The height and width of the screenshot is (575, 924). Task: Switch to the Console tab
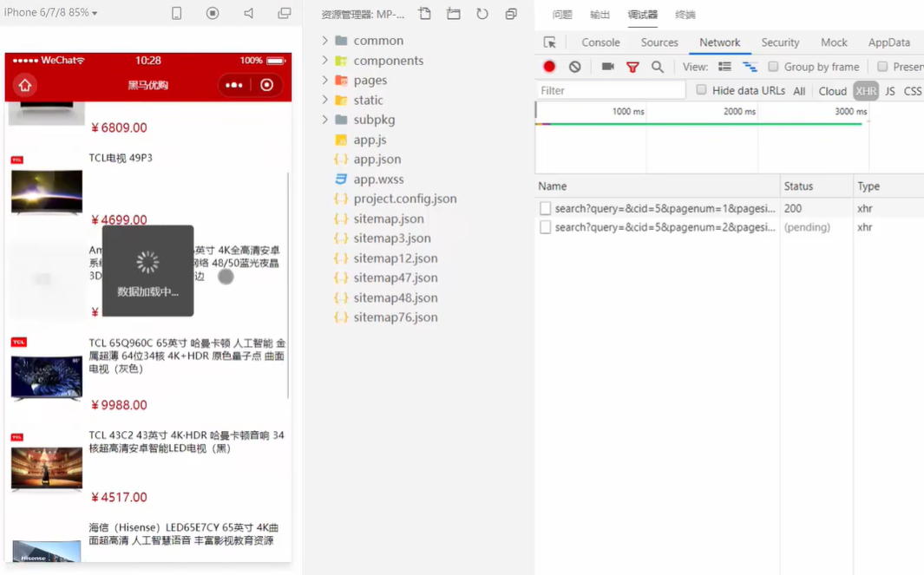pos(600,42)
